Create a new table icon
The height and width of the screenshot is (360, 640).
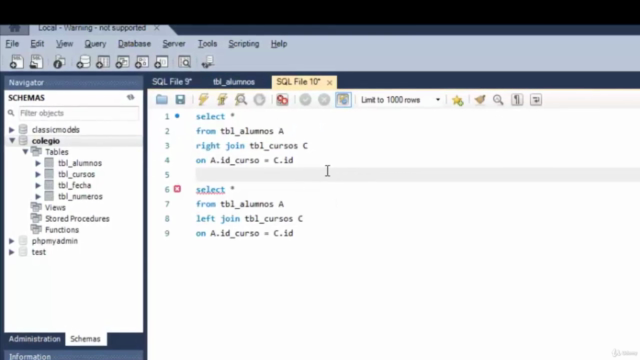pos(102,62)
